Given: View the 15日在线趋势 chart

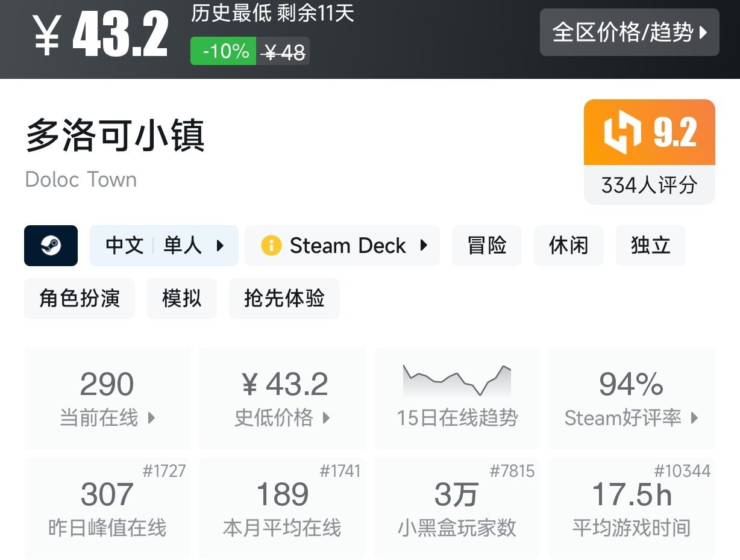Looking at the screenshot, I should [x=457, y=398].
